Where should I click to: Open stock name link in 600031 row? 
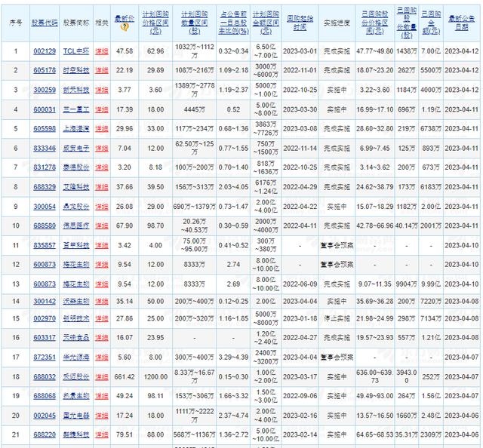76,109
